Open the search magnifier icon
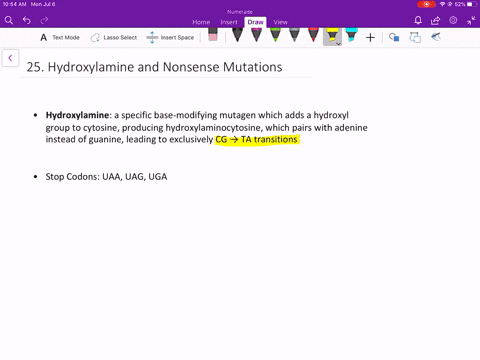The height and width of the screenshot is (360, 480). pyautogui.click(x=9, y=21)
